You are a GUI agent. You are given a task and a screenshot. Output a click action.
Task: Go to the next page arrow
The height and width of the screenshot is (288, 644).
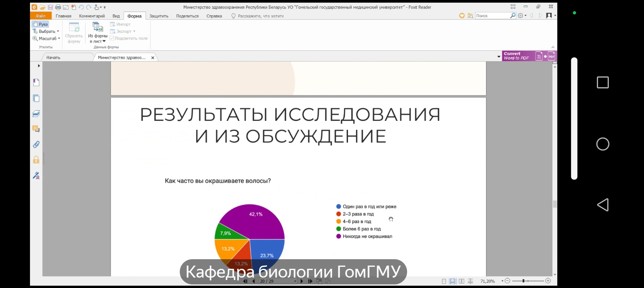point(302,281)
